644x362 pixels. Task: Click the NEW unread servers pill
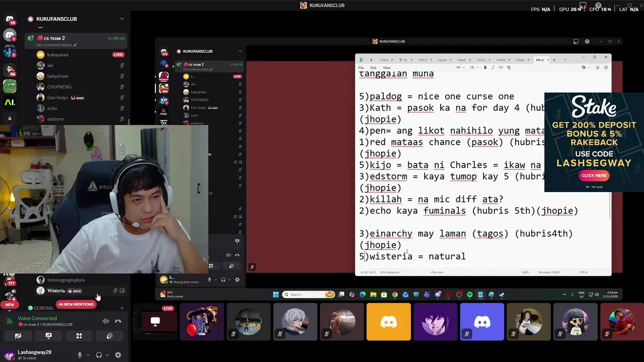click(x=10, y=305)
